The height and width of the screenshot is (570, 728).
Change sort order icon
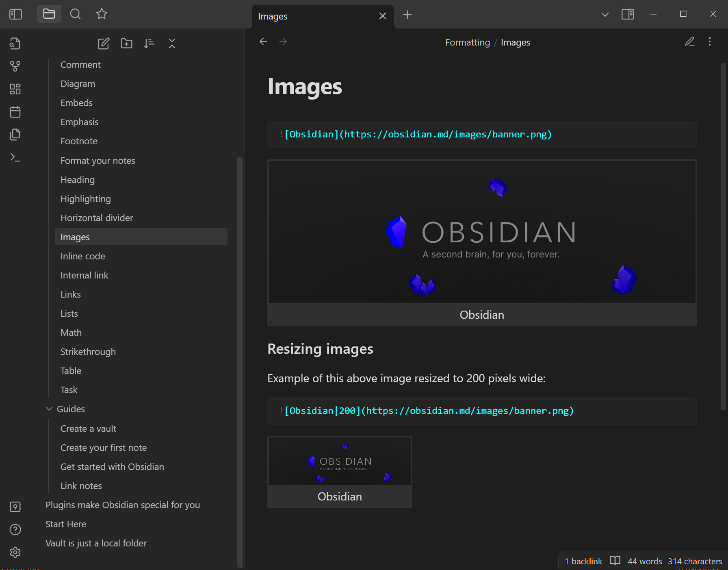(x=149, y=43)
